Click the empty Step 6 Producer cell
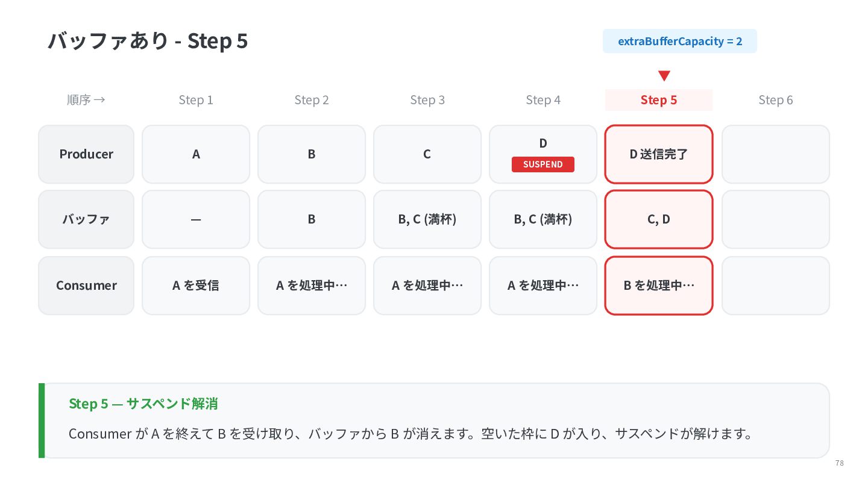The image size is (868, 488). (x=776, y=154)
